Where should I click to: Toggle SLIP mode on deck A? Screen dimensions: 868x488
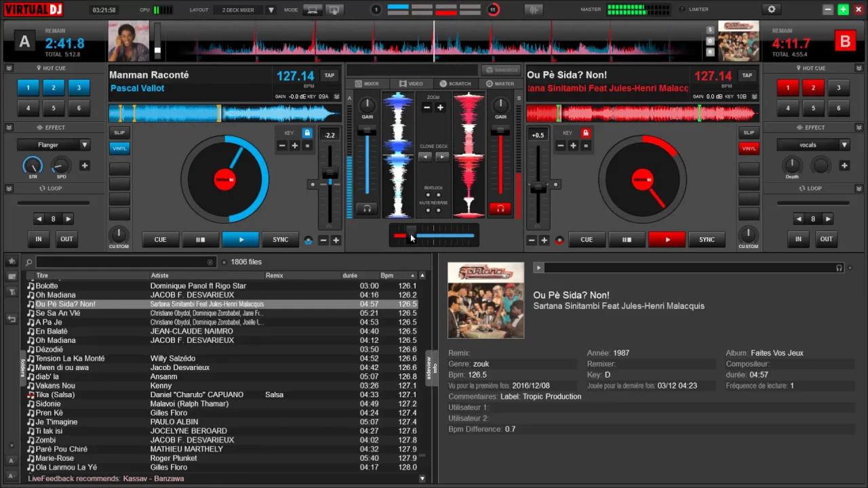119,133
